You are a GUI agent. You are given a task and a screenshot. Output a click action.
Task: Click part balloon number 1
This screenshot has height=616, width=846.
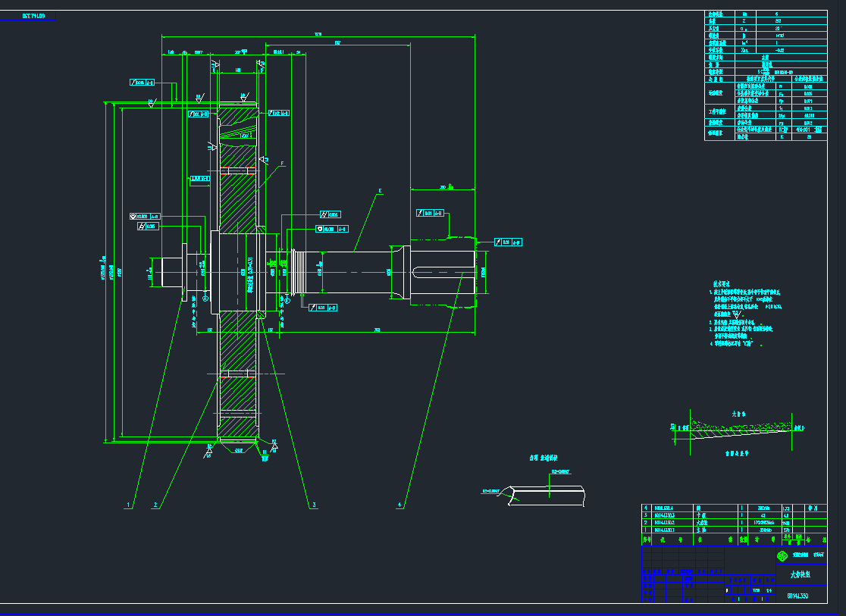click(x=129, y=504)
